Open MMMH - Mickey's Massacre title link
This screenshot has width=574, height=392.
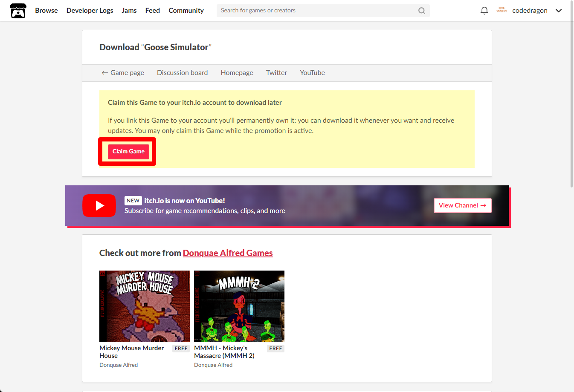224,352
